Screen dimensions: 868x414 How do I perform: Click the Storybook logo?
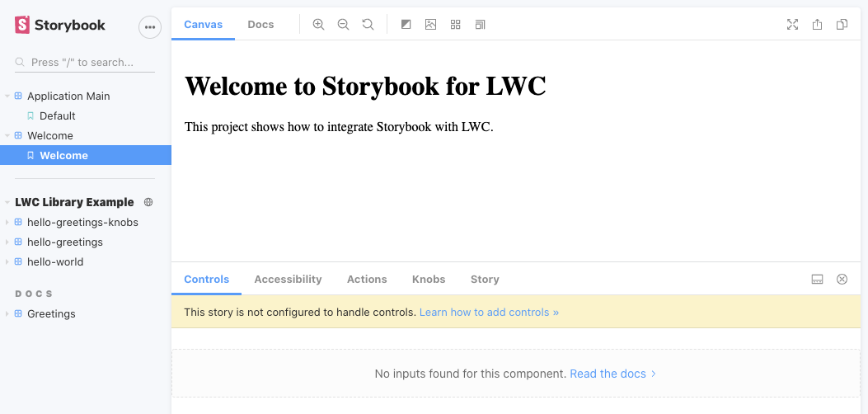(x=60, y=25)
